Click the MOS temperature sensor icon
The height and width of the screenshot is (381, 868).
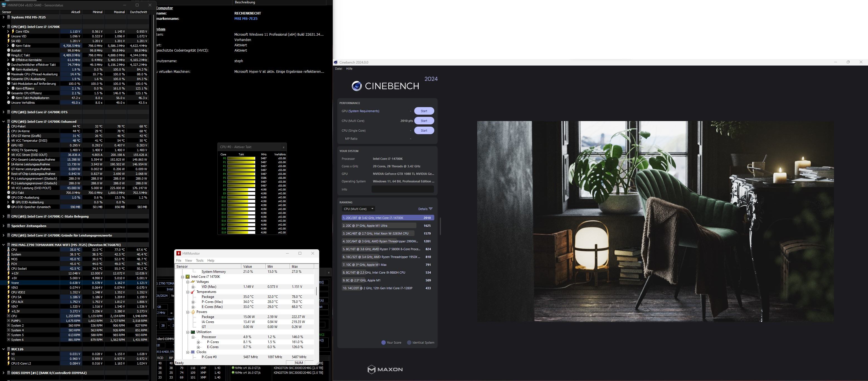tap(8, 259)
